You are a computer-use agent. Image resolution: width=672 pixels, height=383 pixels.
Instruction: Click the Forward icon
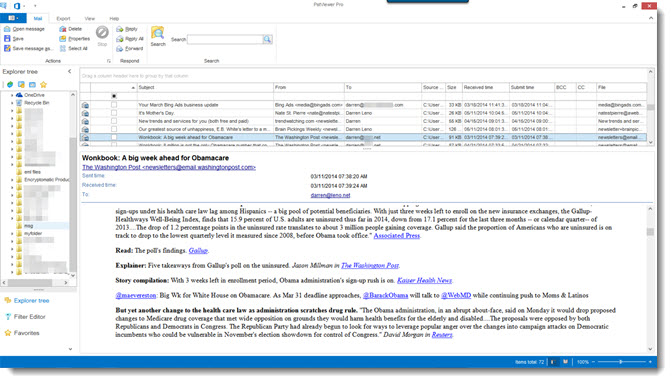click(x=120, y=48)
